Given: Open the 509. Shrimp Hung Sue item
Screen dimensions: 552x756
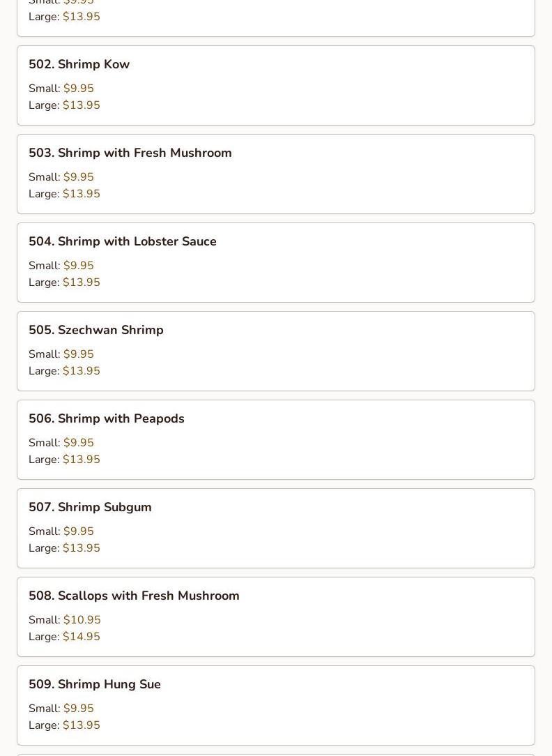Looking at the screenshot, I should pos(94,684).
